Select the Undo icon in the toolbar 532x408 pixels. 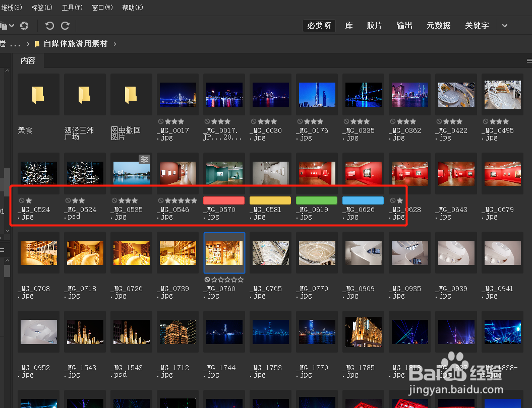click(49, 26)
